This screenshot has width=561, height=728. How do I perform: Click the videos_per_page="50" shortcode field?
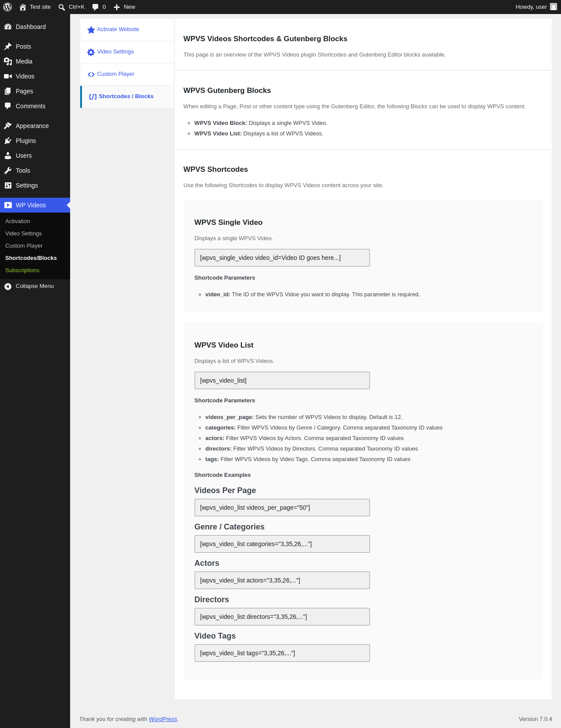click(282, 508)
